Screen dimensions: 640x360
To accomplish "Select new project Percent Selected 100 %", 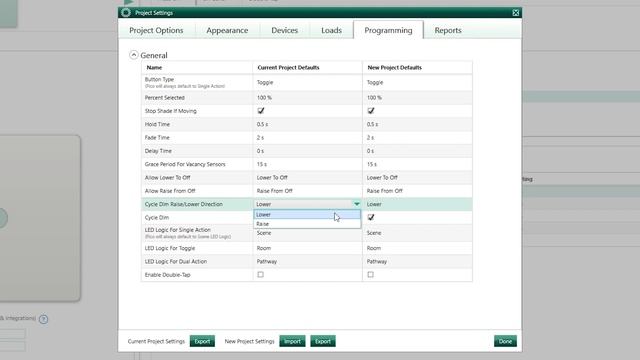I will coord(374,98).
